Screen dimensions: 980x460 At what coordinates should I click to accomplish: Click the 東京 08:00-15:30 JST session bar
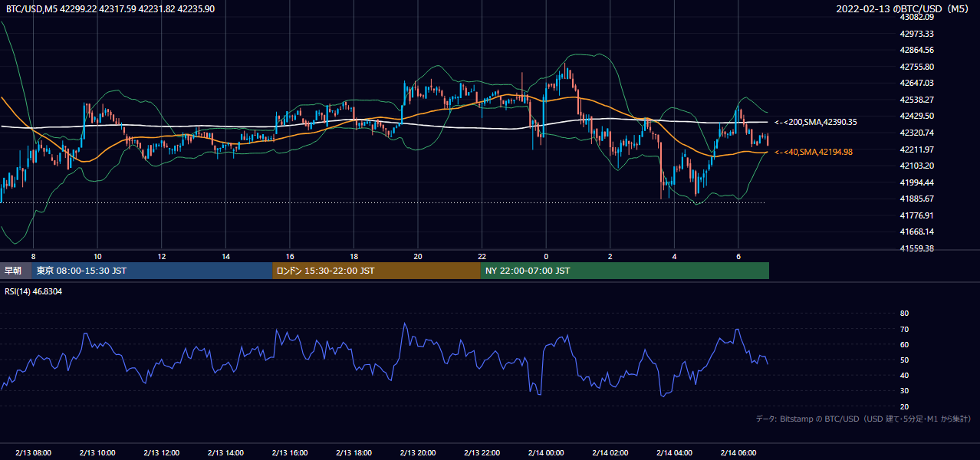point(152,271)
